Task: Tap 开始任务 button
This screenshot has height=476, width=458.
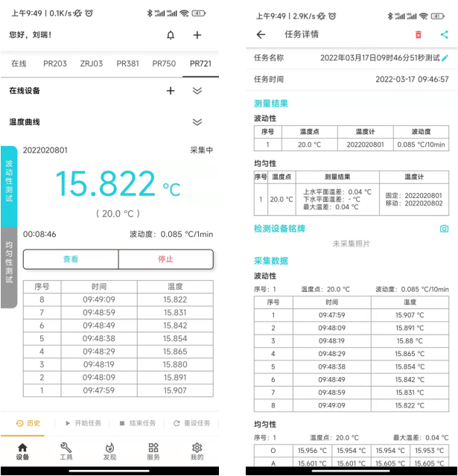Action: point(83,423)
